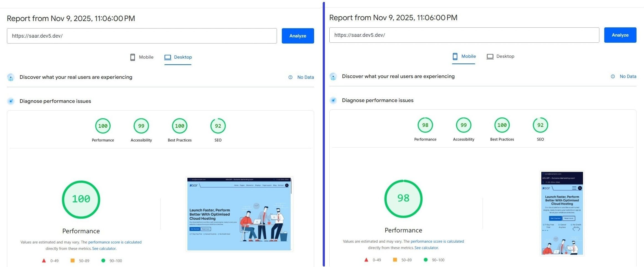Switch to the Mobile tab in the left report
This screenshot has height=267, width=644.
(142, 57)
